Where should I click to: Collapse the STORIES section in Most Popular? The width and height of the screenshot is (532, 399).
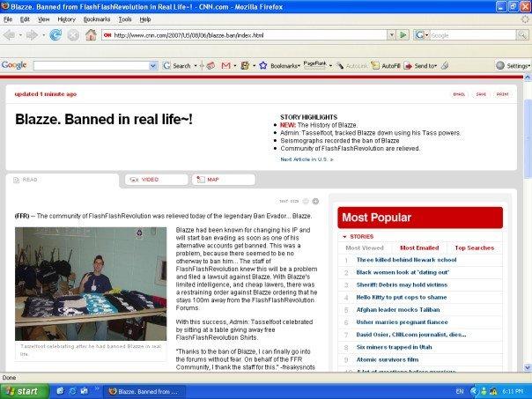[x=344, y=236]
